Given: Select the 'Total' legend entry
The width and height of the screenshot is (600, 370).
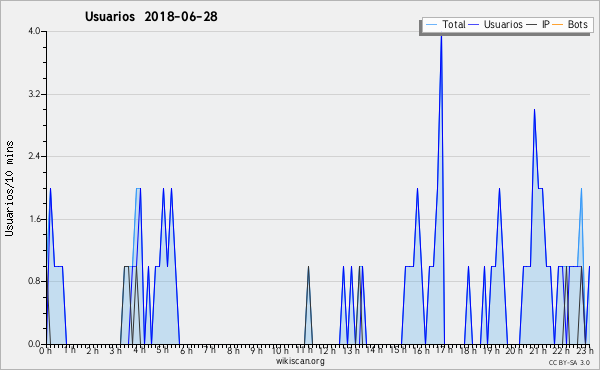Looking at the screenshot, I should point(454,24).
